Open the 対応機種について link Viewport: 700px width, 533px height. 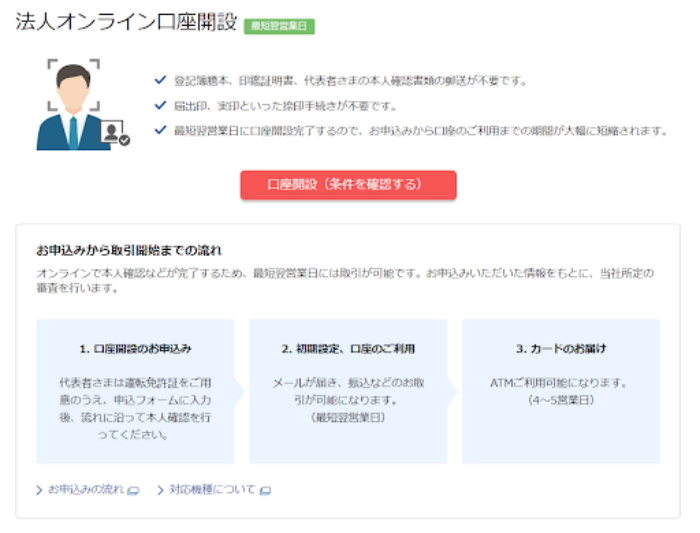click(212, 490)
